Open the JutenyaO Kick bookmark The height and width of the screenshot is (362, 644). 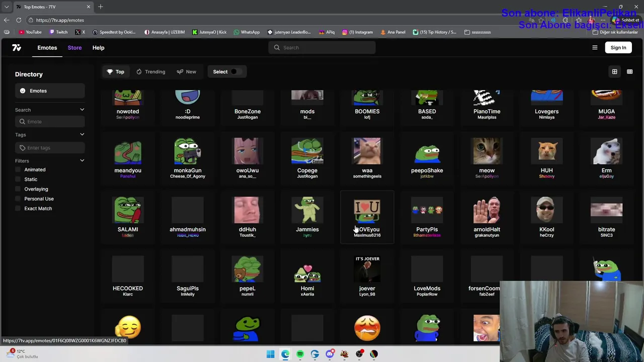(x=209, y=32)
